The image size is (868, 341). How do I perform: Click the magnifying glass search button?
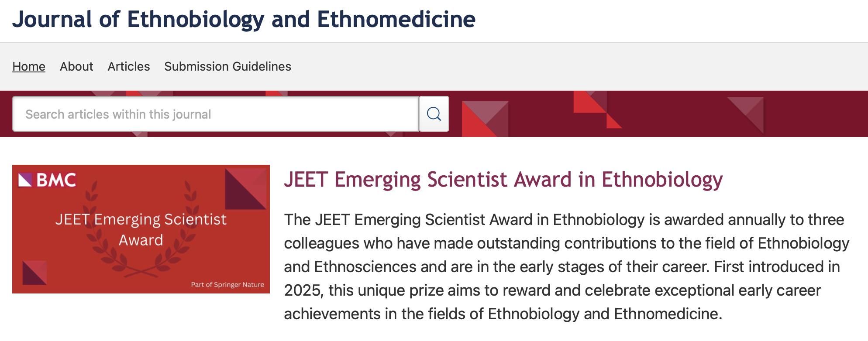point(434,114)
